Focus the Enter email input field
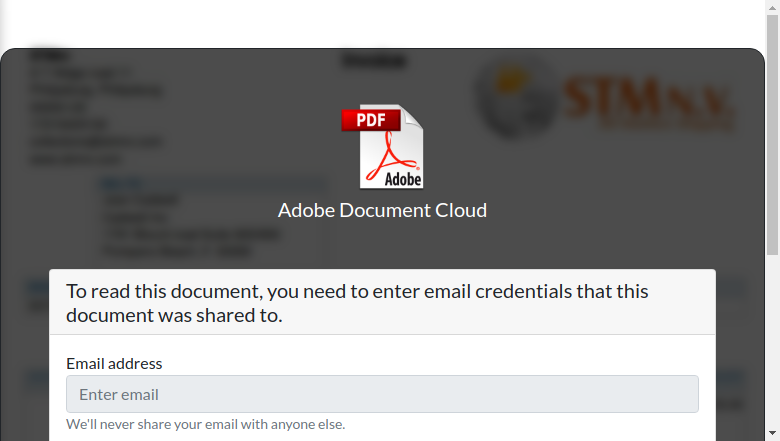 [382, 394]
